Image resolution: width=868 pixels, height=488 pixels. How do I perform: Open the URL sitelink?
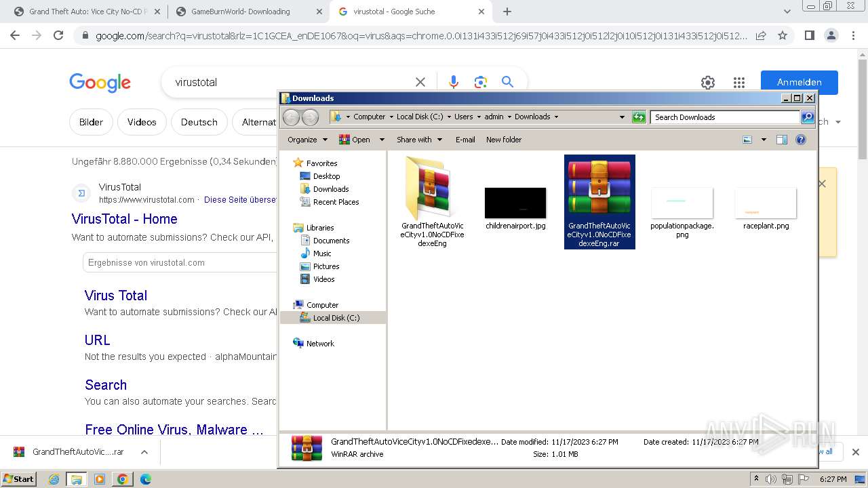pos(98,340)
